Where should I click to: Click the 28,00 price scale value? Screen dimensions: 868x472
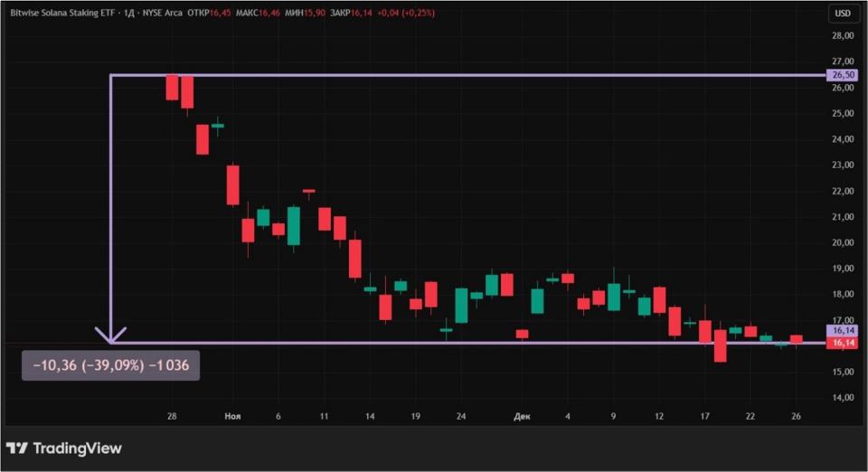[x=842, y=36]
